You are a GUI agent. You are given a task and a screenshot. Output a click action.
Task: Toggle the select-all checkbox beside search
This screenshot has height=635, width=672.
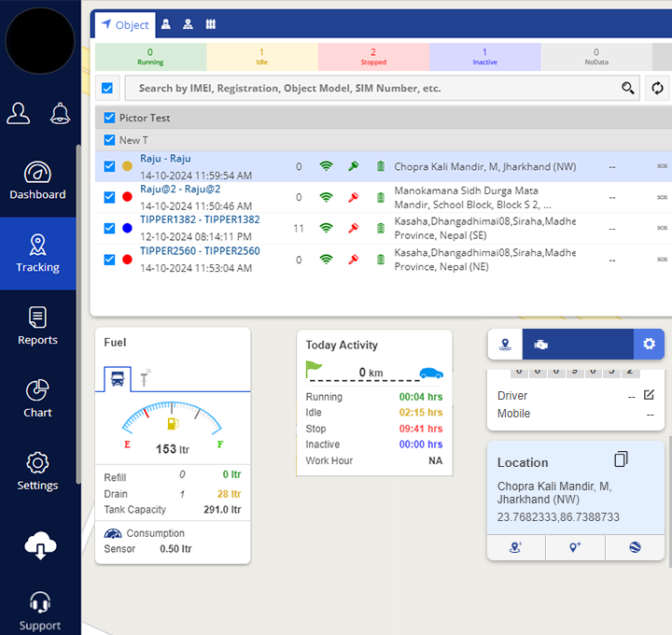(107, 89)
